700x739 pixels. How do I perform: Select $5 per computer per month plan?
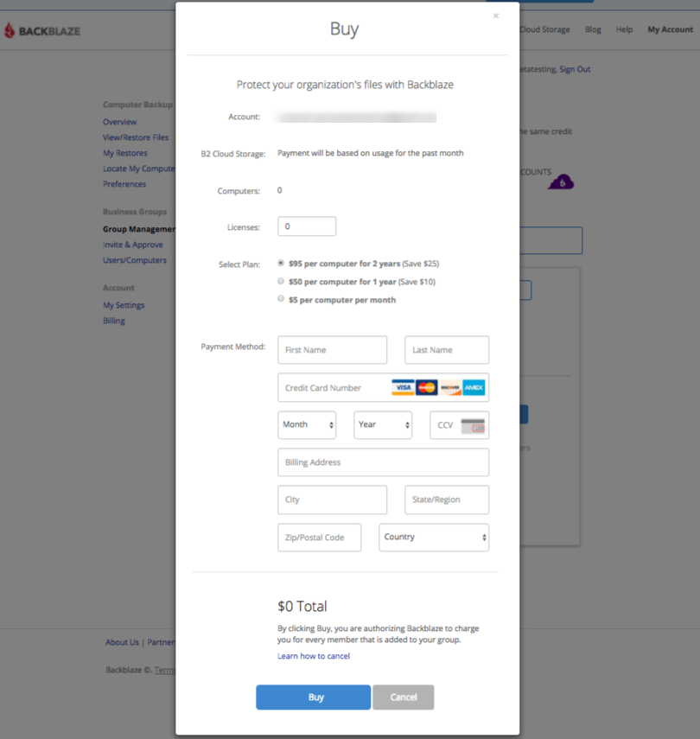click(x=281, y=298)
